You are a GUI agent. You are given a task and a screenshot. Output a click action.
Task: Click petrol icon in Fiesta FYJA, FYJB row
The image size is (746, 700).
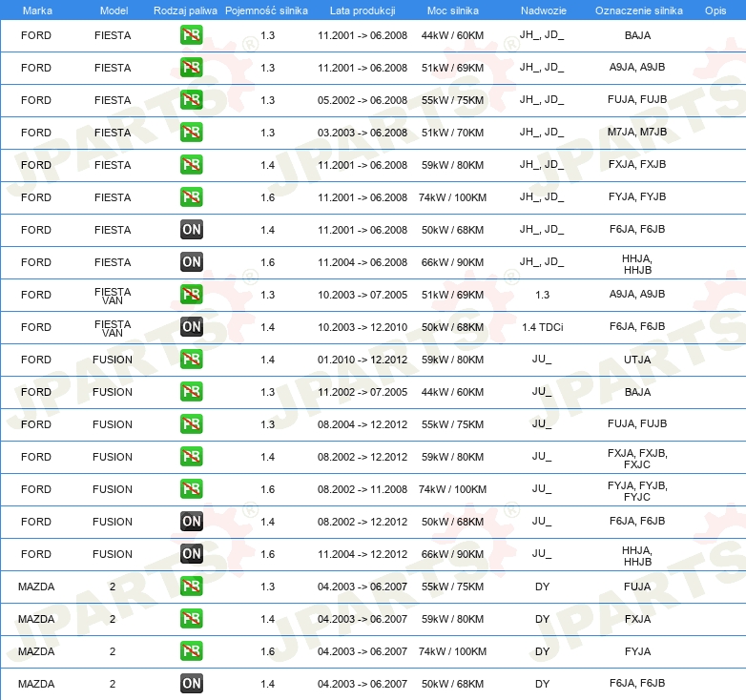coord(191,196)
